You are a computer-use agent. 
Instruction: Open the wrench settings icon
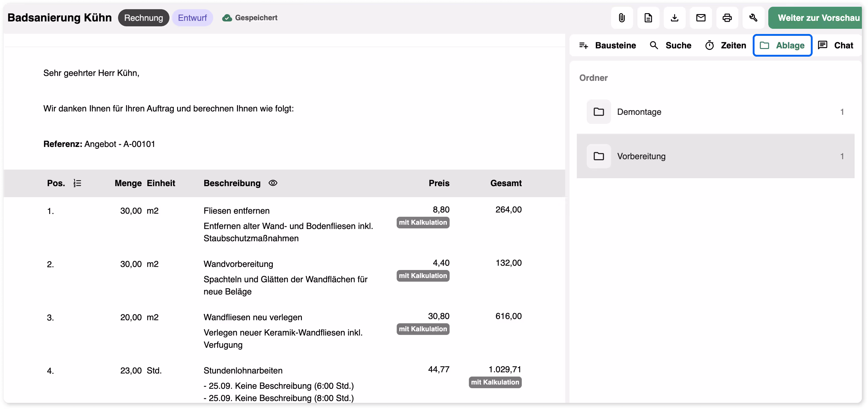click(x=753, y=18)
